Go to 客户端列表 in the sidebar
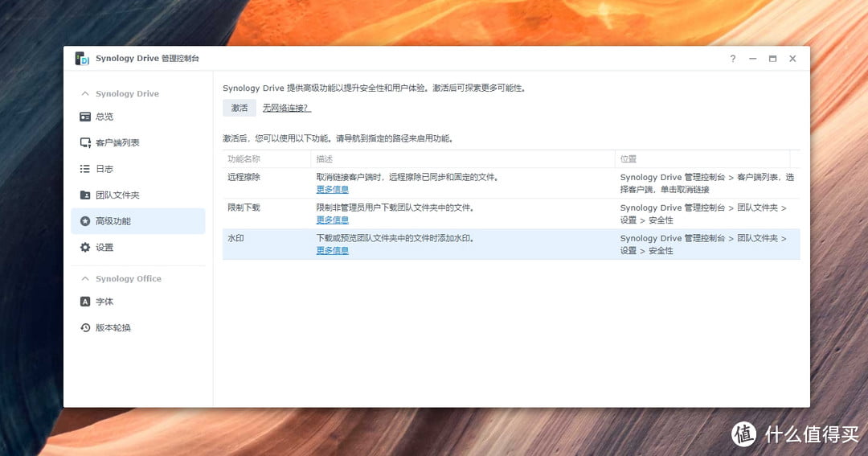Viewport: 868px width, 456px height. [x=138, y=142]
